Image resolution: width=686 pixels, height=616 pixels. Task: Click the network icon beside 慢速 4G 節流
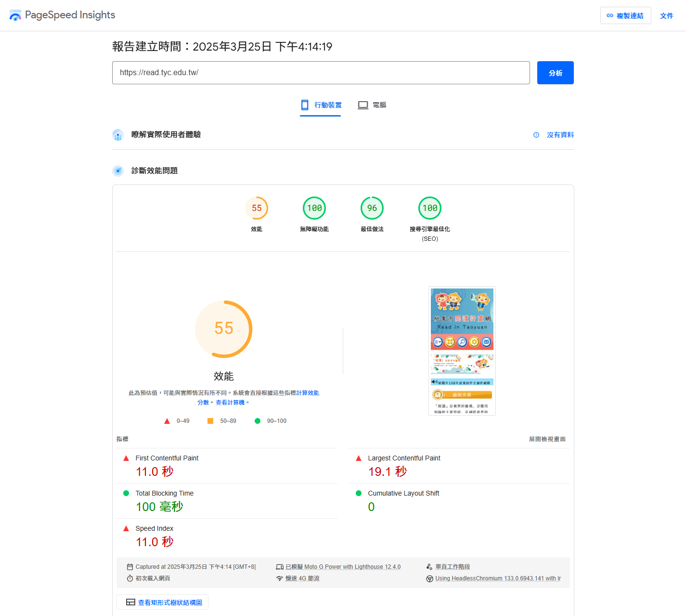[280, 578]
